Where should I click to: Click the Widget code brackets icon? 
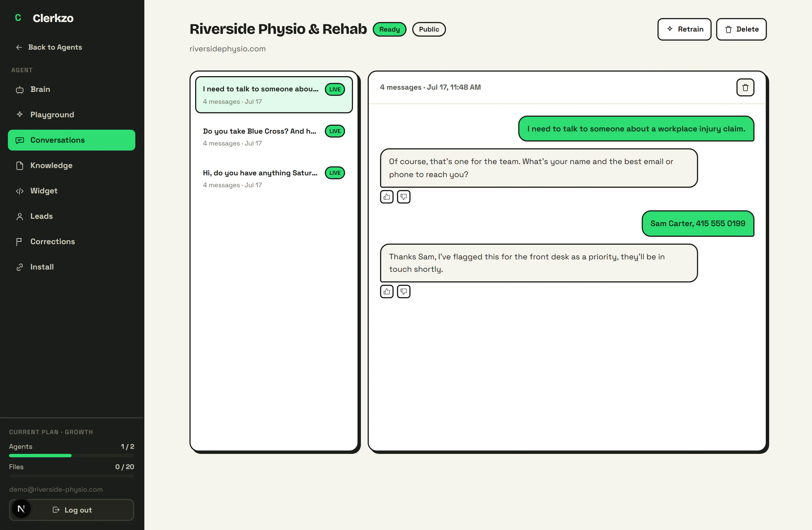19,191
